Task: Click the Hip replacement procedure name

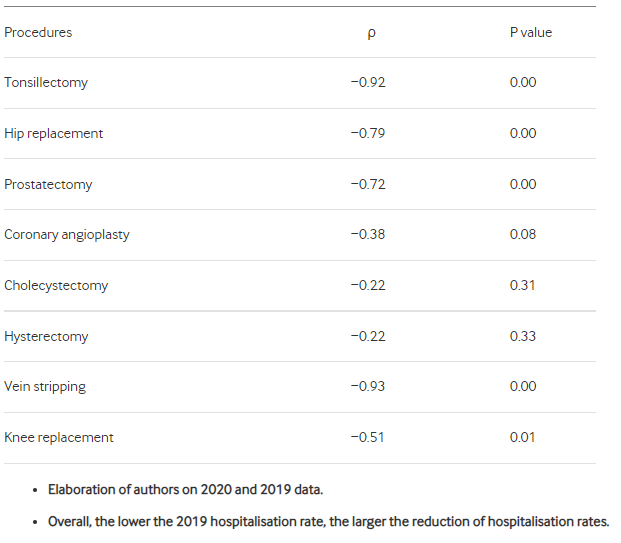Action: coord(53,133)
